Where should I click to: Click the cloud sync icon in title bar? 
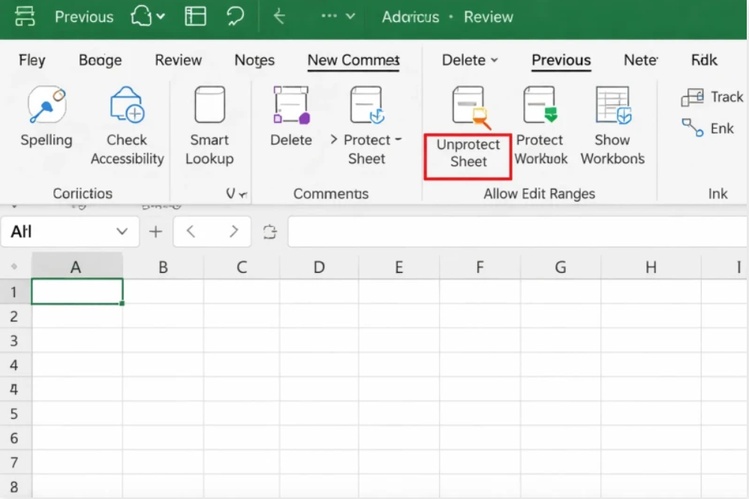[x=141, y=16]
